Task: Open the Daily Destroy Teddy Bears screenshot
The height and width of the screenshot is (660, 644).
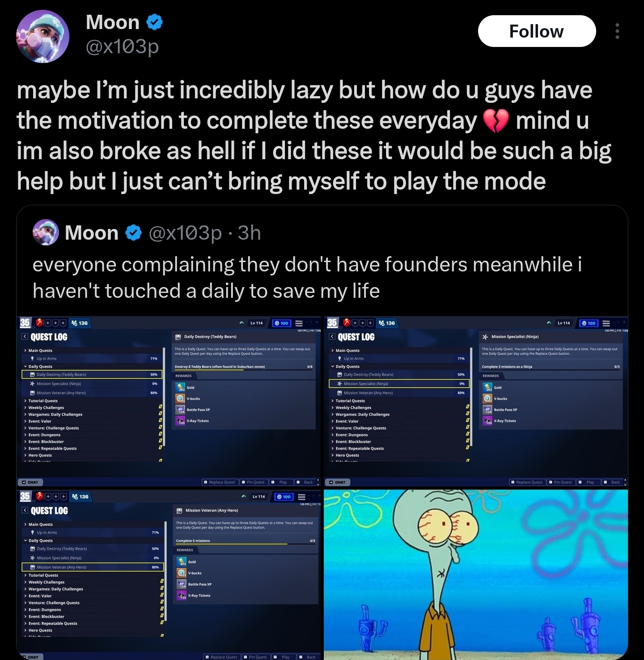Action: tap(169, 402)
